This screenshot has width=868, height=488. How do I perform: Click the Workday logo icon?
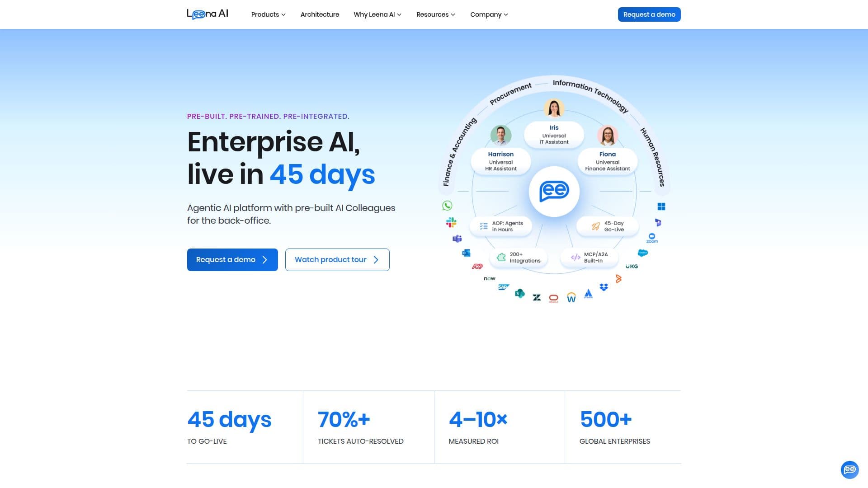pyautogui.click(x=571, y=297)
